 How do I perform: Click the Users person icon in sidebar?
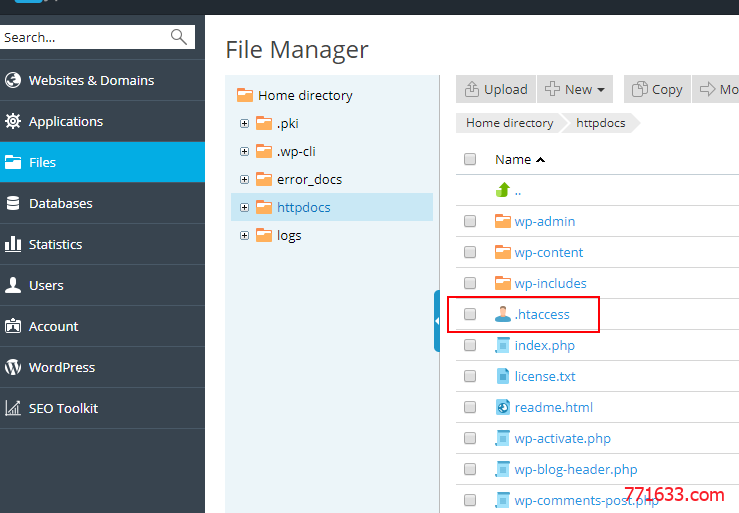tap(13, 285)
